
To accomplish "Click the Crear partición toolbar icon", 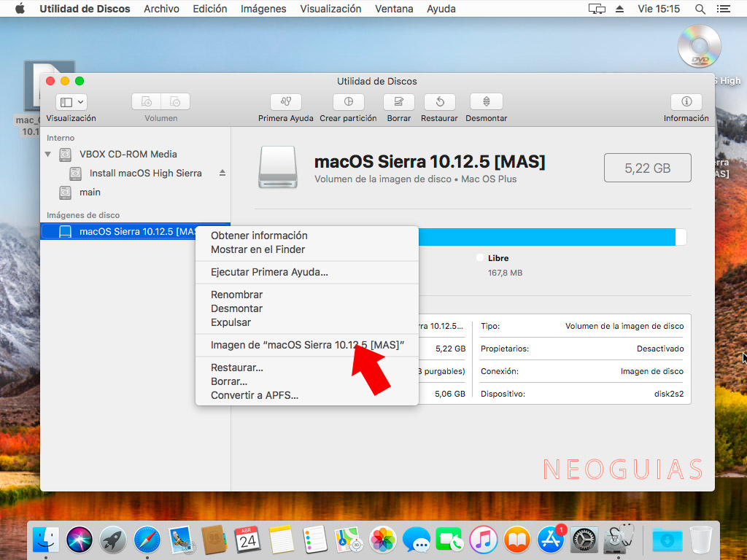I will coord(348,101).
